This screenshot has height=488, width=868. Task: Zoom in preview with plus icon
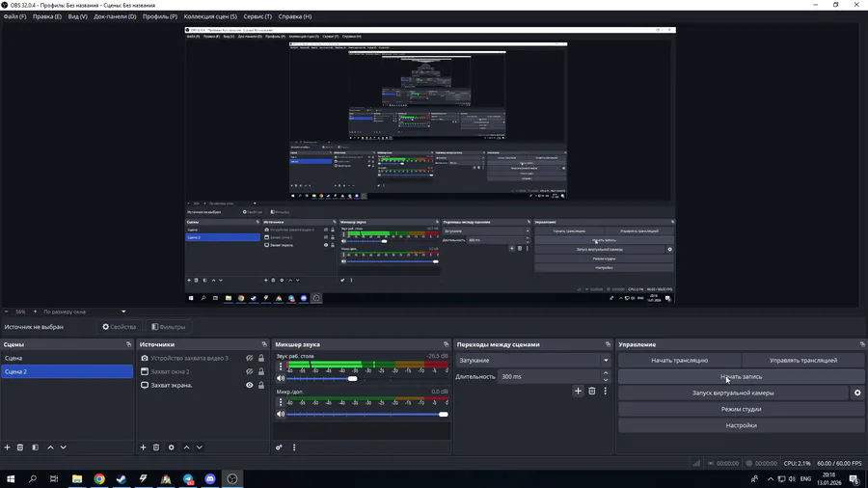click(35, 312)
